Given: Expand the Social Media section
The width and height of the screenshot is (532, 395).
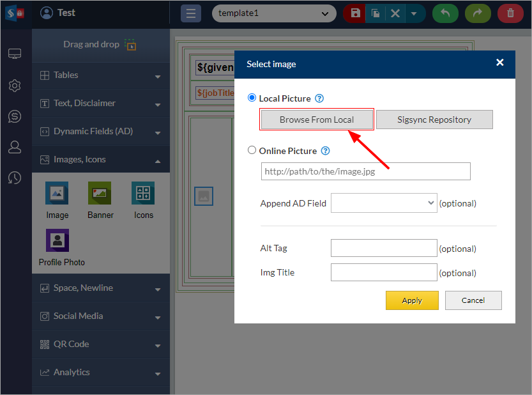Looking at the screenshot, I should click(100, 316).
